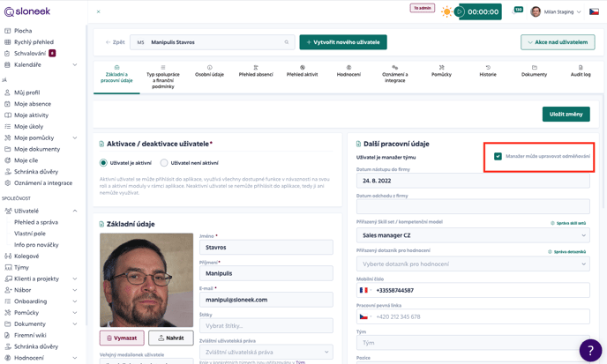The height and width of the screenshot is (364, 607).
Task: Click the purple help question mark button
Action: (x=590, y=351)
